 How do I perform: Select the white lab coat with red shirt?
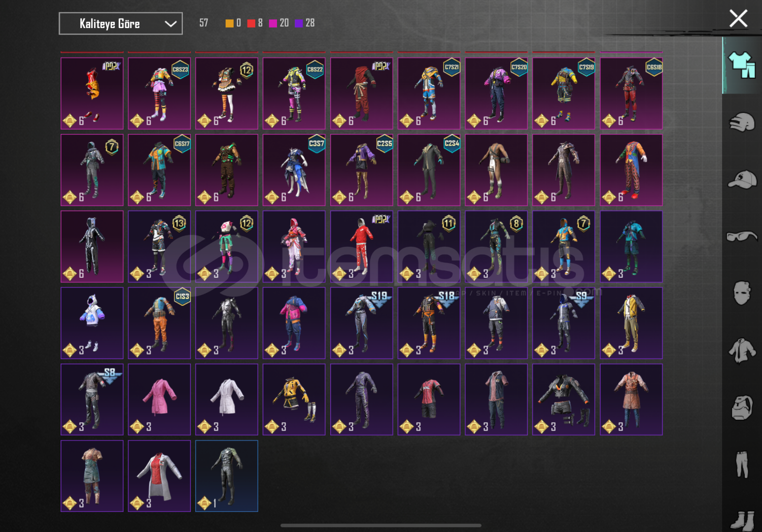tap(159, 476)
